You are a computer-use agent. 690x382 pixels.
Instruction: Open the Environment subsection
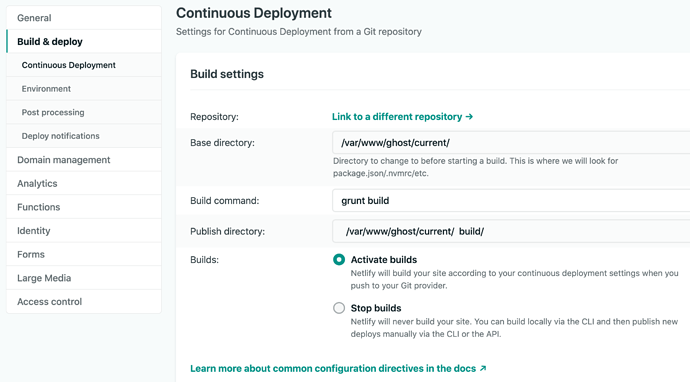tap(84, 89)
